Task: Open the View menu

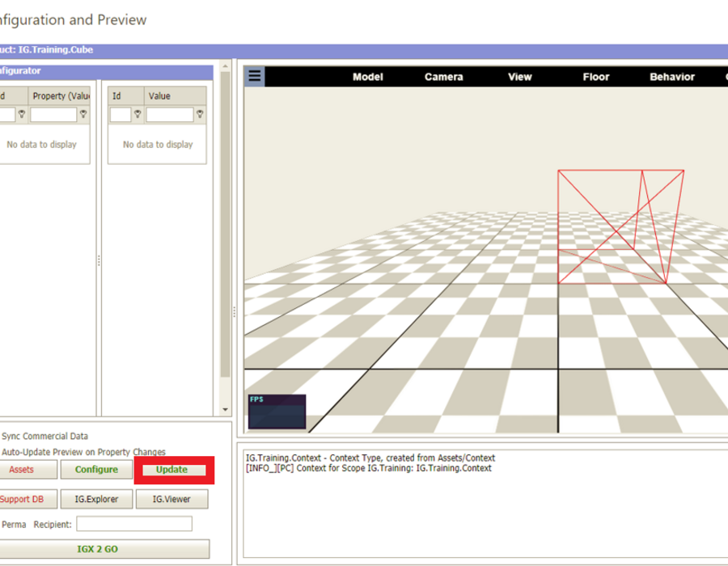Action: [519, 77]
